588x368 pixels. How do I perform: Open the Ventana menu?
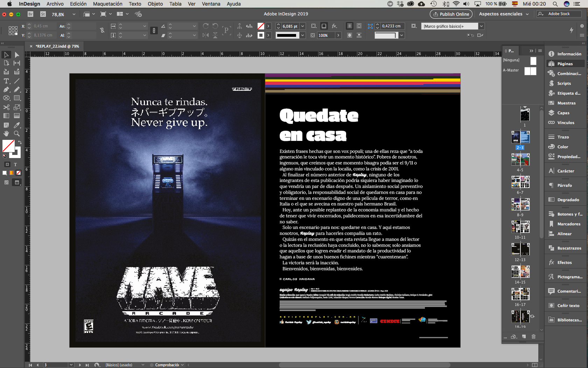pos(211,4)
